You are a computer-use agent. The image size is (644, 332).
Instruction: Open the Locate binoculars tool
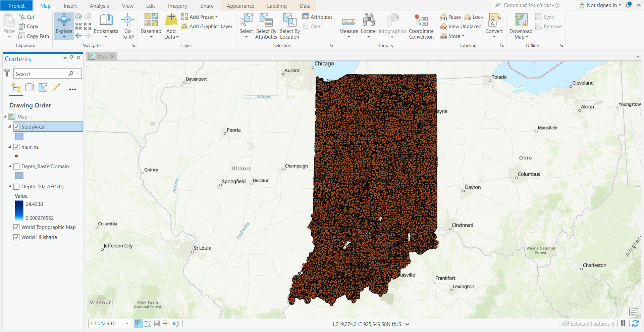click(x=368, y=26)
